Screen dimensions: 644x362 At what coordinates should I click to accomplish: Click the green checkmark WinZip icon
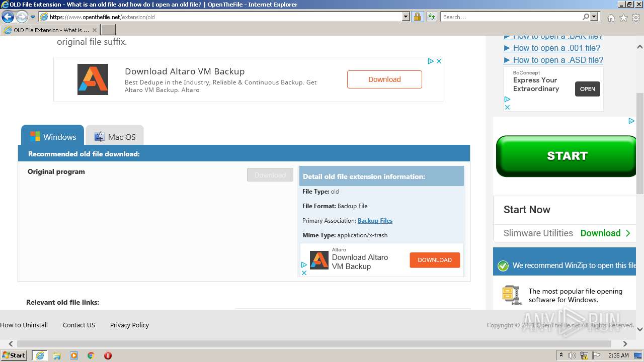503,265
